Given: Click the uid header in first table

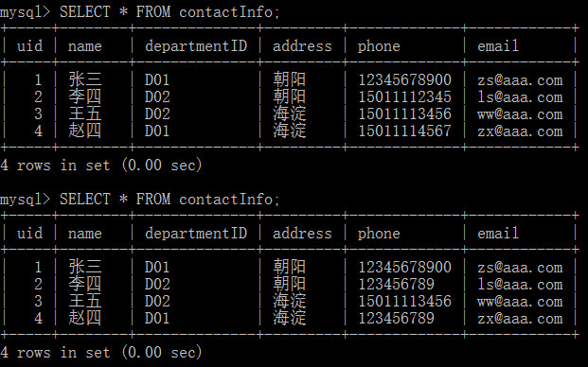Looking at the screenshot, I should (29, 46).
